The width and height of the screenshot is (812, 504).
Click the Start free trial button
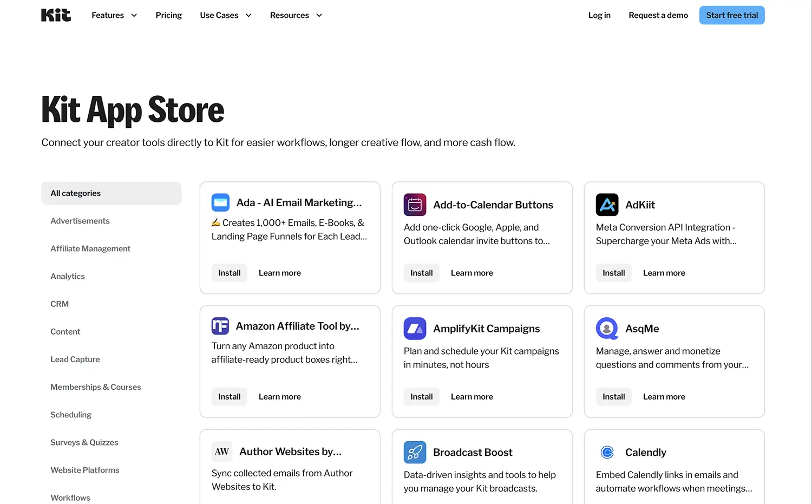coord(732,15)
